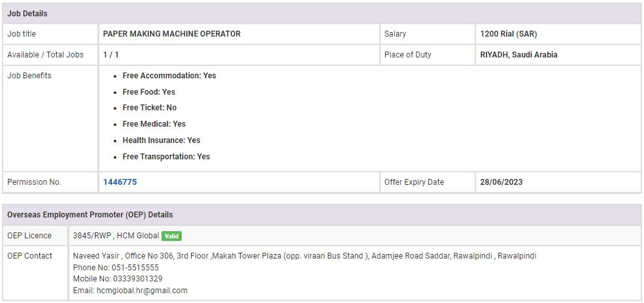This screenshot has width=644, height=303.
Task: Click the Health Insurance benefit item
Action: point(161,140)
